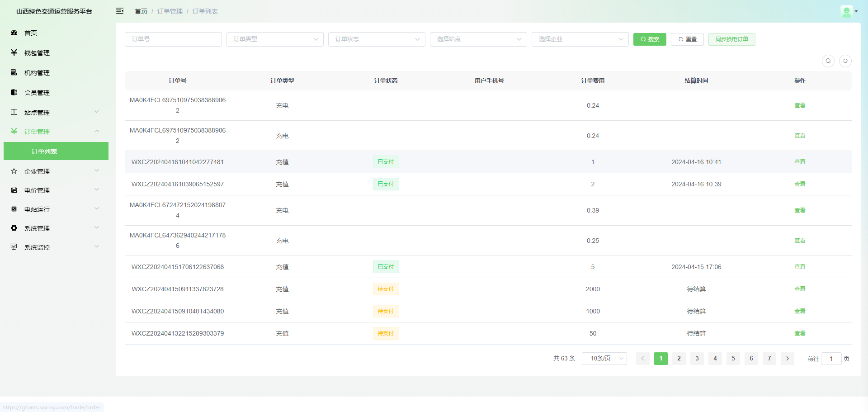Expand the 站点管理 menu chevron

97,112
